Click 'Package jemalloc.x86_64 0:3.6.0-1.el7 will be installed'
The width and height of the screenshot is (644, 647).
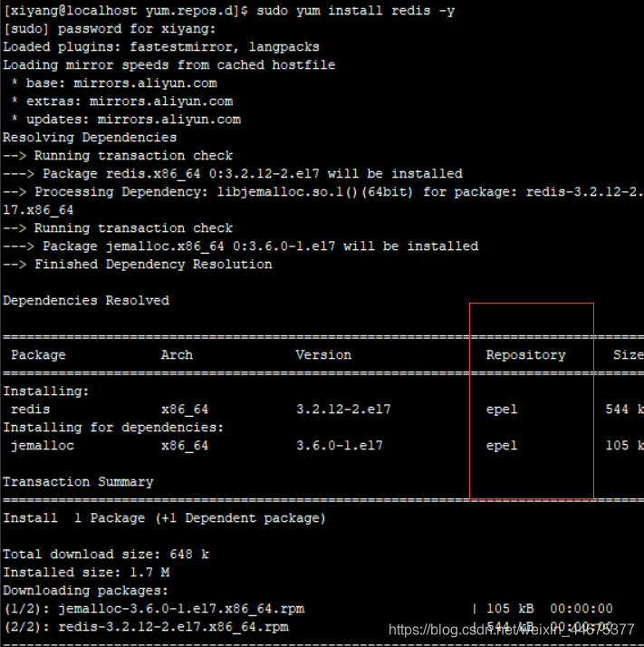pyautogui.click(x=260, y=247)
